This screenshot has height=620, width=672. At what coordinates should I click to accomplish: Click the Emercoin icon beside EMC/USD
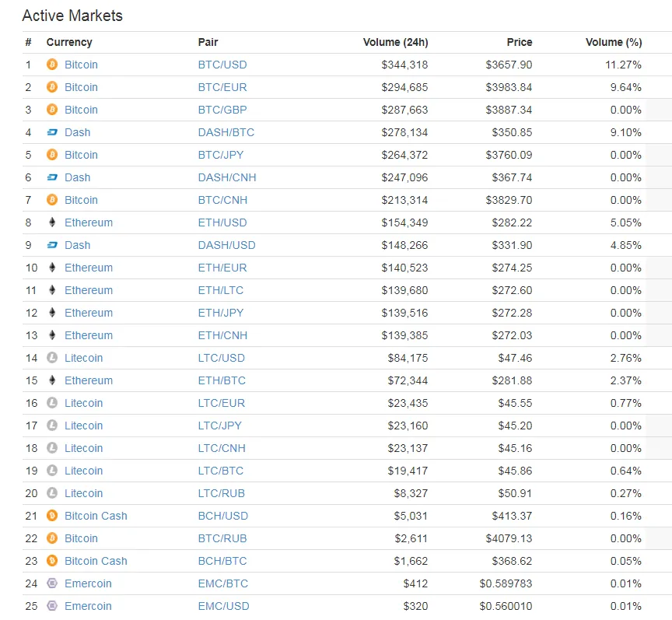coord(52,606)
